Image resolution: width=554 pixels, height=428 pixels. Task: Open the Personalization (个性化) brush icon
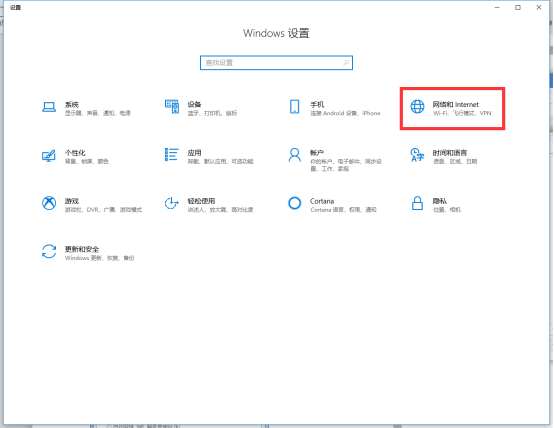pos(49,155)
